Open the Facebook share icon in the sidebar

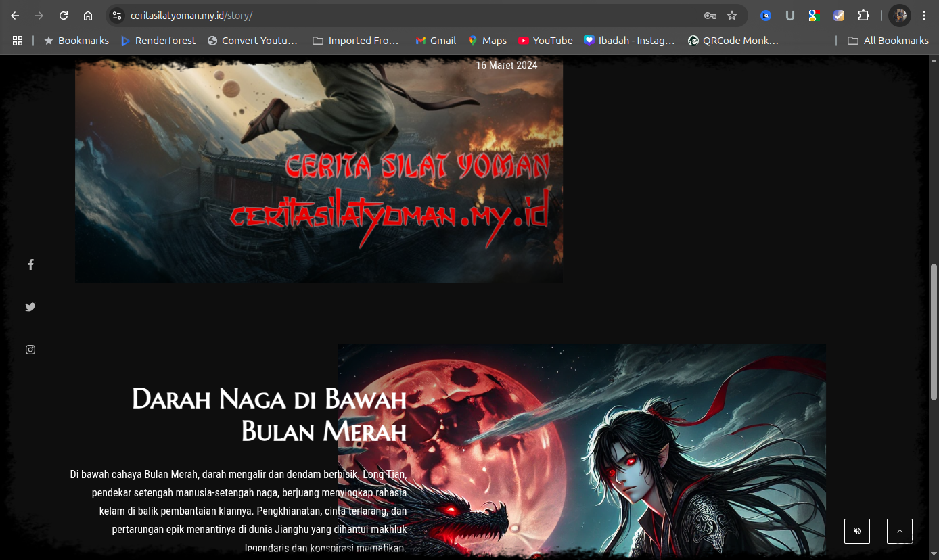[x=30, y=264]
